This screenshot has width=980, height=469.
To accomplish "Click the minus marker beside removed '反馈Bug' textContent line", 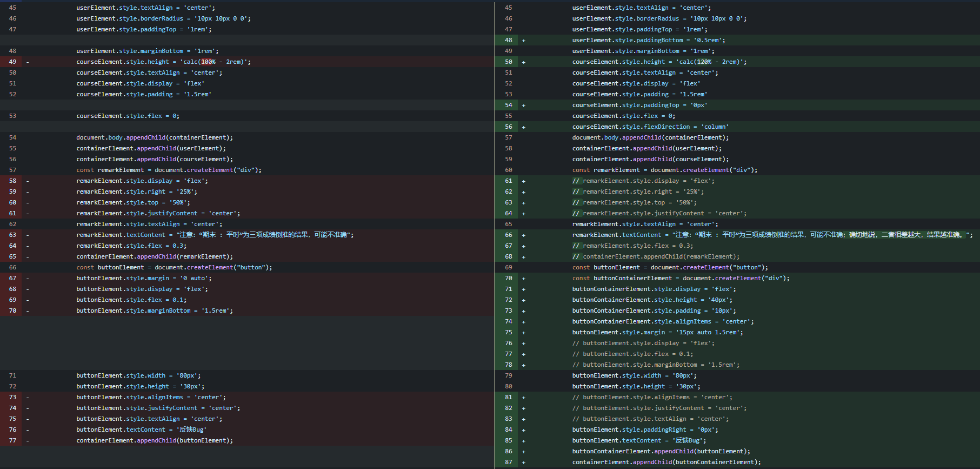I will pyautogui.click(x=28, y=430).
